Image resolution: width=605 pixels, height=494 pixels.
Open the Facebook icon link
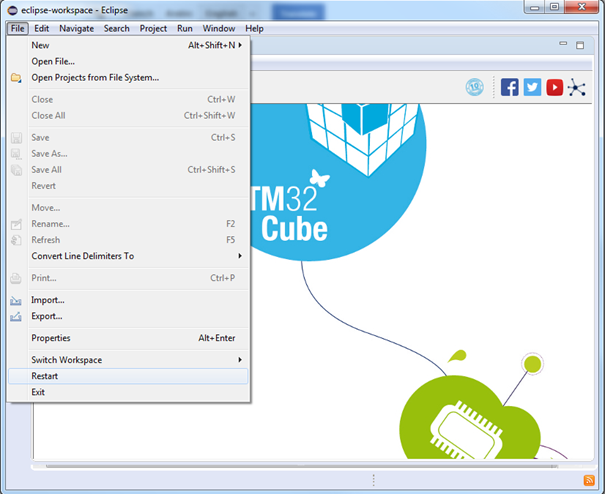509,87
